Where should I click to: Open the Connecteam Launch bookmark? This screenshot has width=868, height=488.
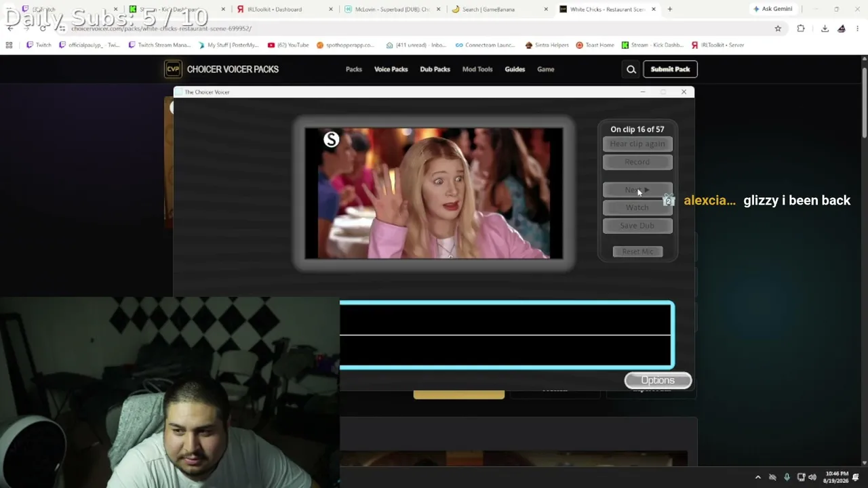[x=485, y=45]
